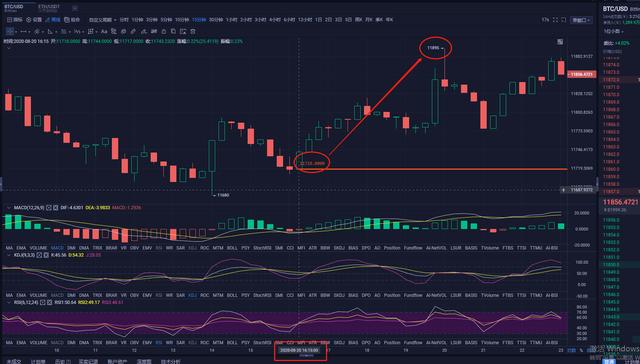The width and height of the screenshot is (640, 364).
Task: Close the MACD indicator pane
Action: coord(56,208)
